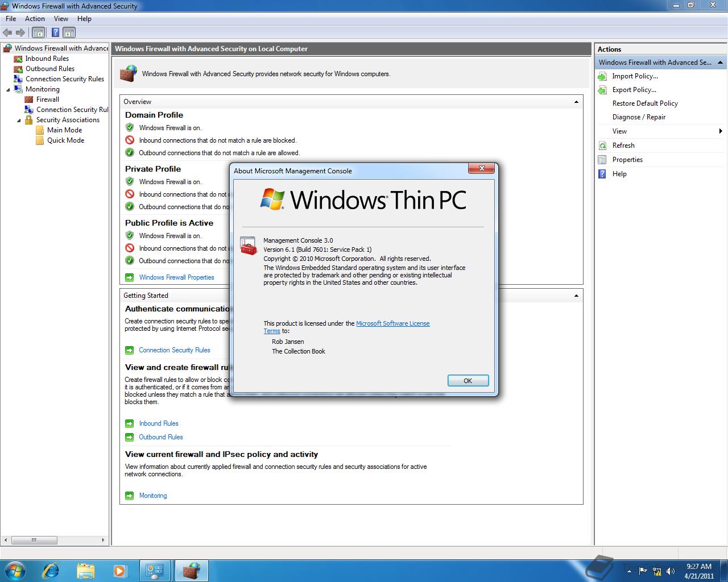This screenshot has height=582, width=728.
Task: Click the Forward arrow toolbar icon
Action: point(20,32)
